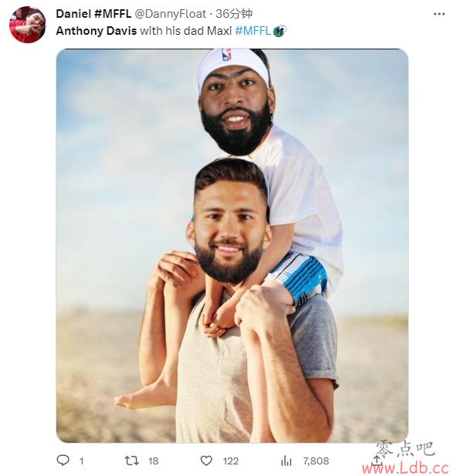Click the 7,808 views count
Image resolution: width=456 pixels, height=476 pixels.
tap(316, 461)
